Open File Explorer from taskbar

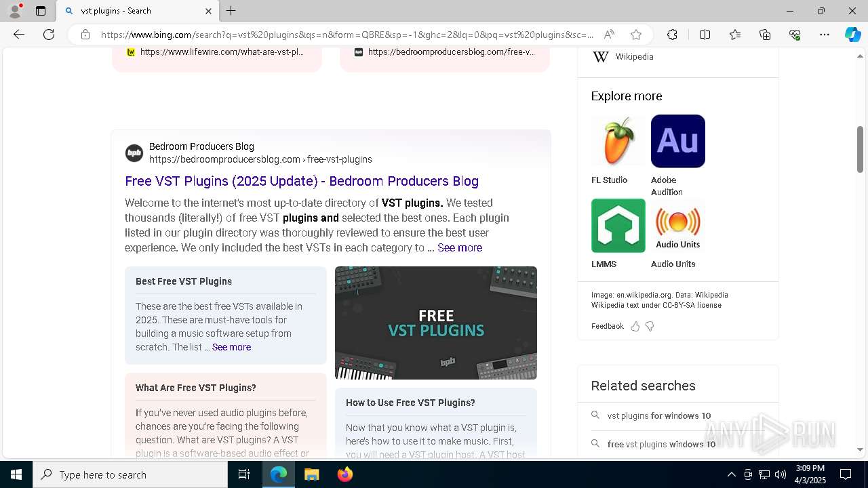[311, 474]
